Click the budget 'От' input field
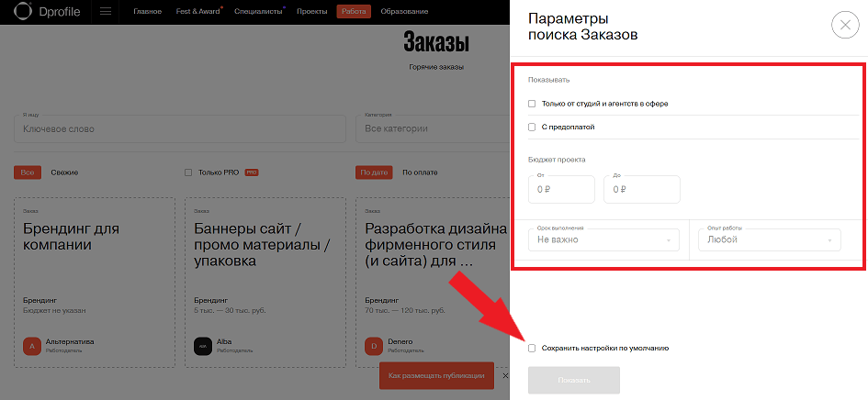This screenshot has height=400, width=868. pos(561,189)
